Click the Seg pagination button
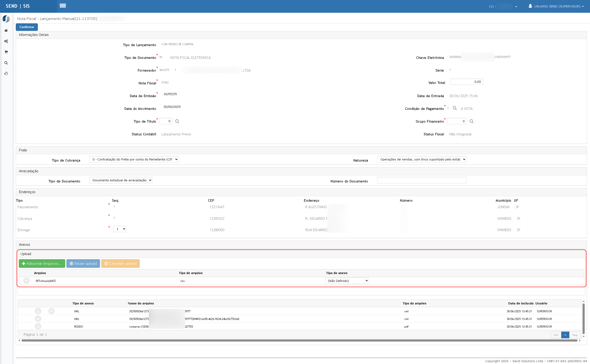The width and height of the screenshot is (590, 364). (575, 335)
